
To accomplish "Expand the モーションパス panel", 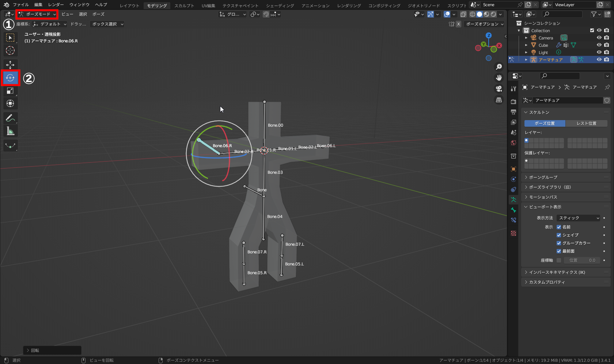I will (566, 197).
